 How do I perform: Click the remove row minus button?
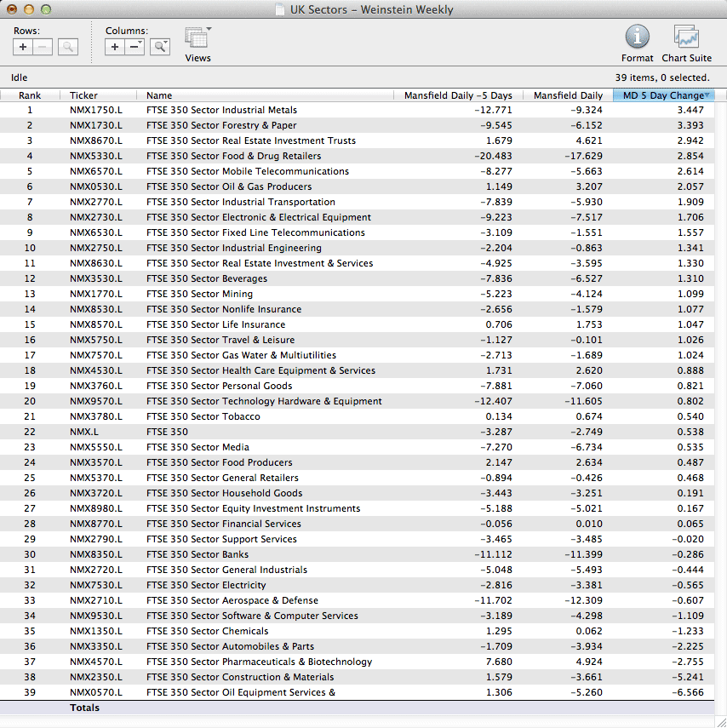(x=43, y=48)
